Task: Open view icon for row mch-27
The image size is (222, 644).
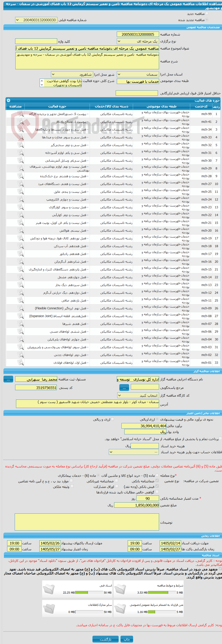Action: click(20, 184)
